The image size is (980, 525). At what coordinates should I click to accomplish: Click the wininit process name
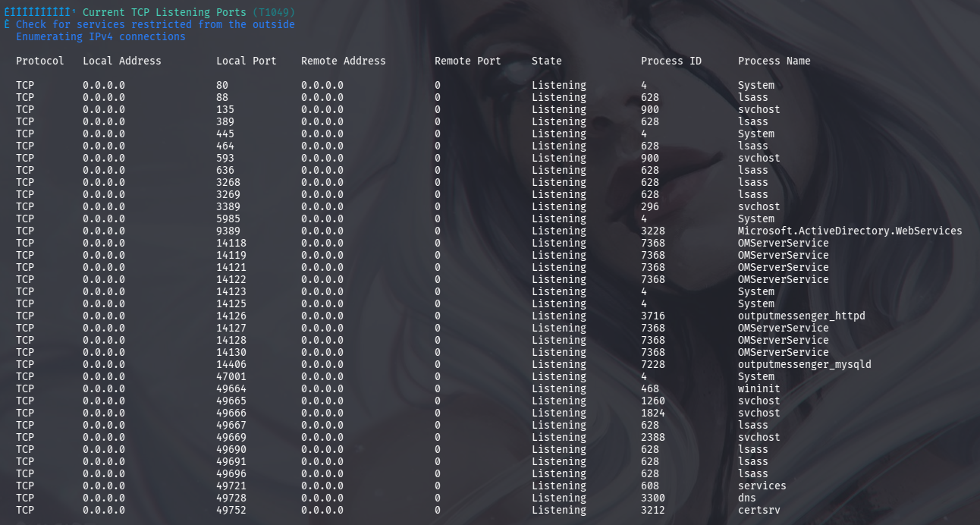(759, 388)
